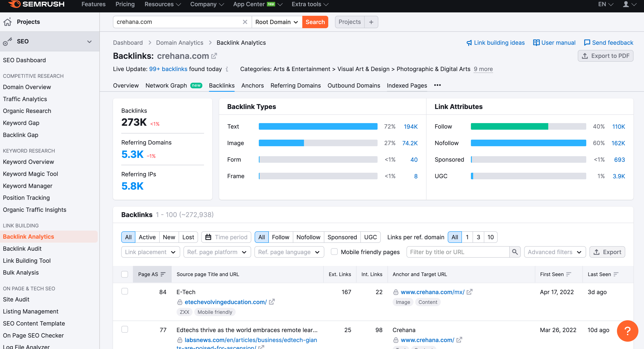Screen dimensions: 644x349
Task: Open the Ref. page platform dropdown
Action: [x=217, y=252]
